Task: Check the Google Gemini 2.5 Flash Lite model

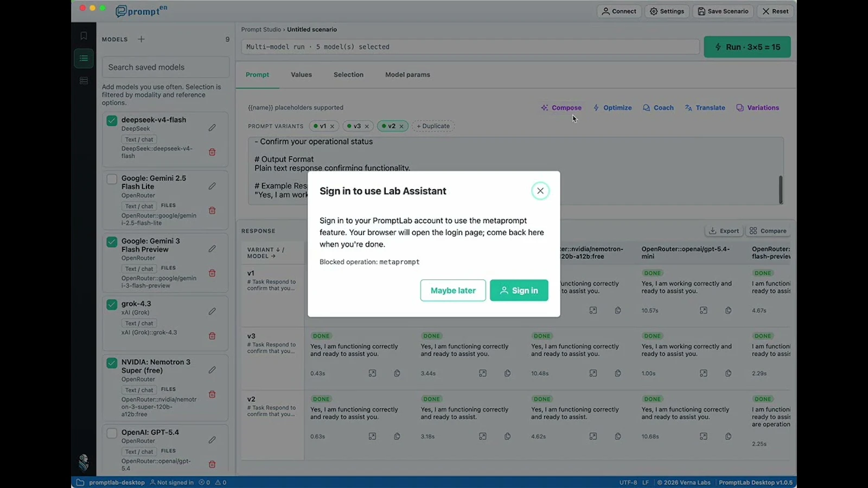Action: point(112,179)
